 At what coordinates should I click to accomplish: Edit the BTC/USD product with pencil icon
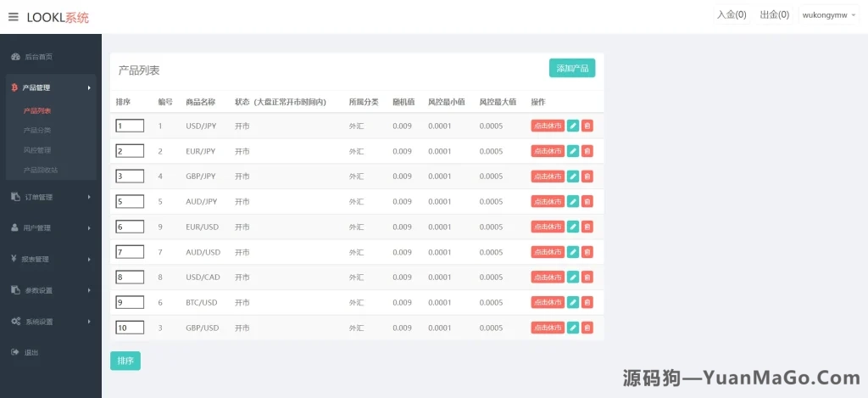point(573,302)
